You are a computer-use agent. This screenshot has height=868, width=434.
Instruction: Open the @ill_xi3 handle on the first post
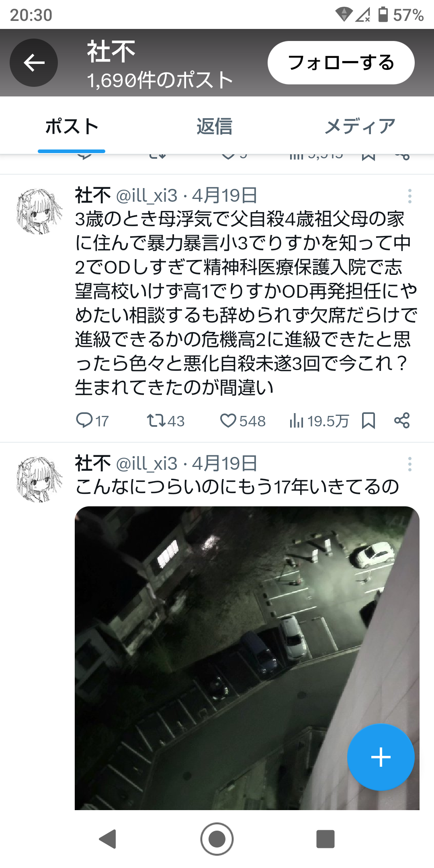coord(147,196)
